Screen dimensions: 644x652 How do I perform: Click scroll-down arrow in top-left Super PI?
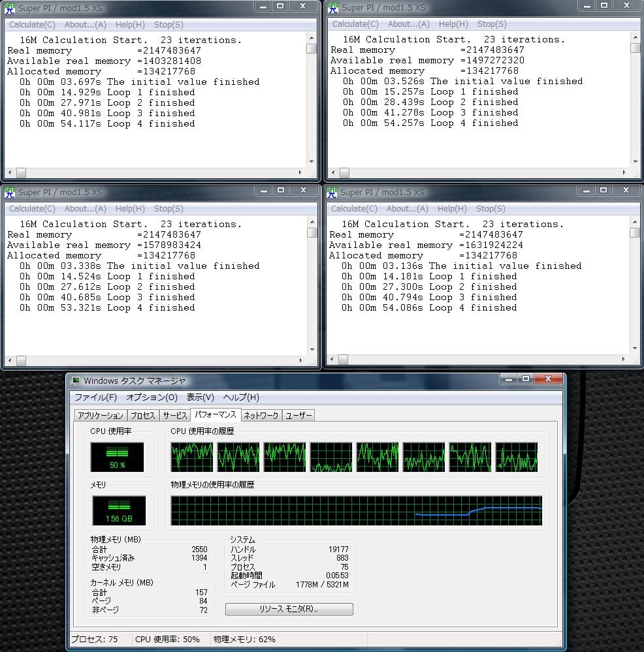click(312, 162)
